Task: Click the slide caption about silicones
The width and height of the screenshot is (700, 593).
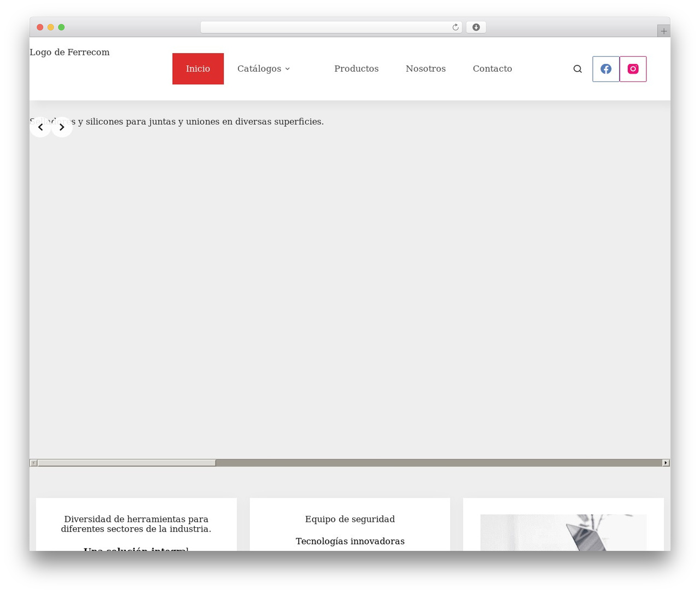Action: point(177,121)
